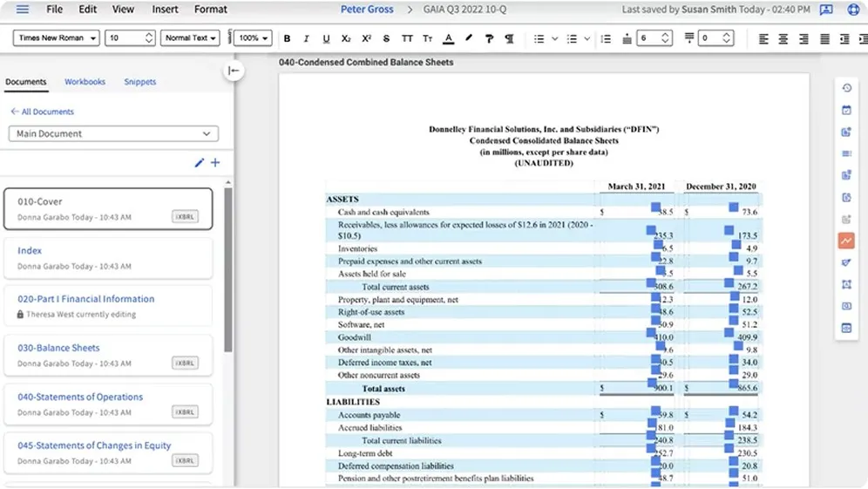
Task: Go back to All Documents
Action: (42, 112)
